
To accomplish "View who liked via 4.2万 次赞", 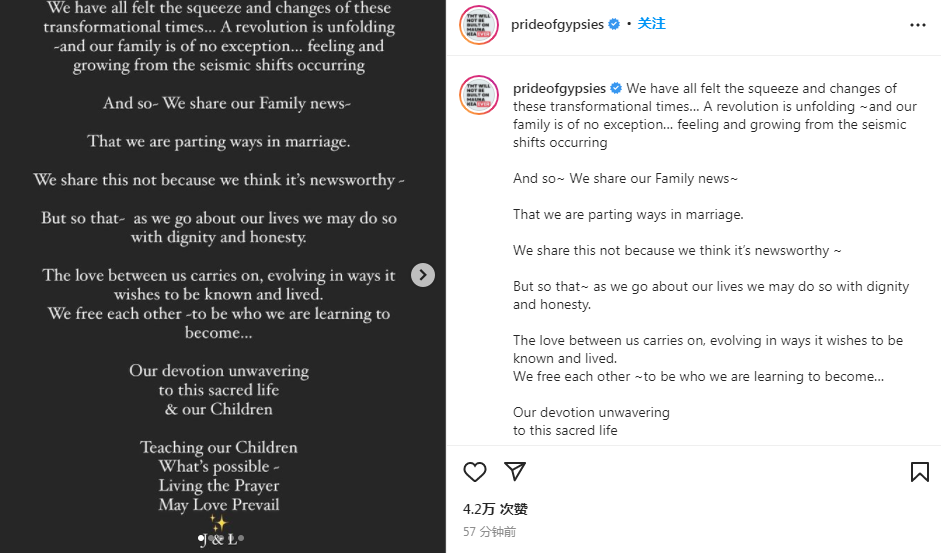I will coord(495,509).
